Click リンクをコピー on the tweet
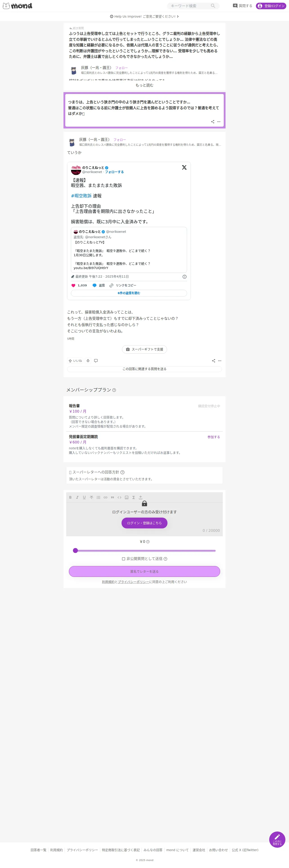This screenshot has width=289, height=868. pos(123,286)
